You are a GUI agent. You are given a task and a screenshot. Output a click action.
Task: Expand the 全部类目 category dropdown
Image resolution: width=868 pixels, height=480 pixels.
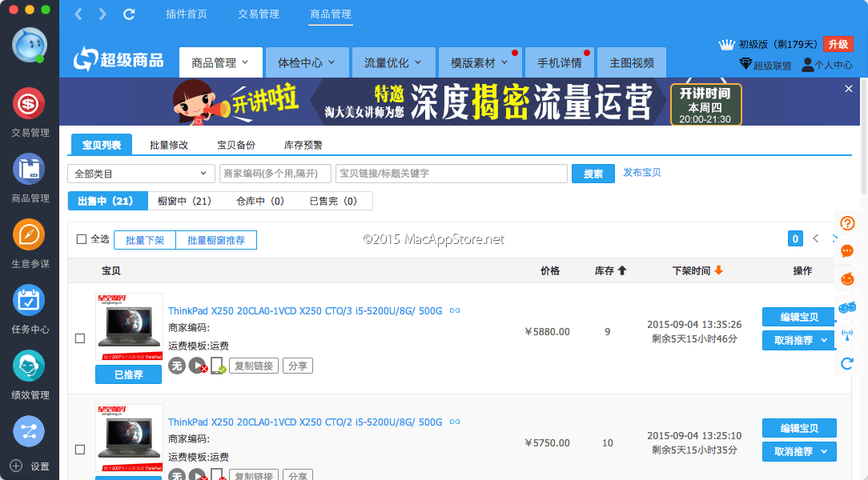point(141,174)
